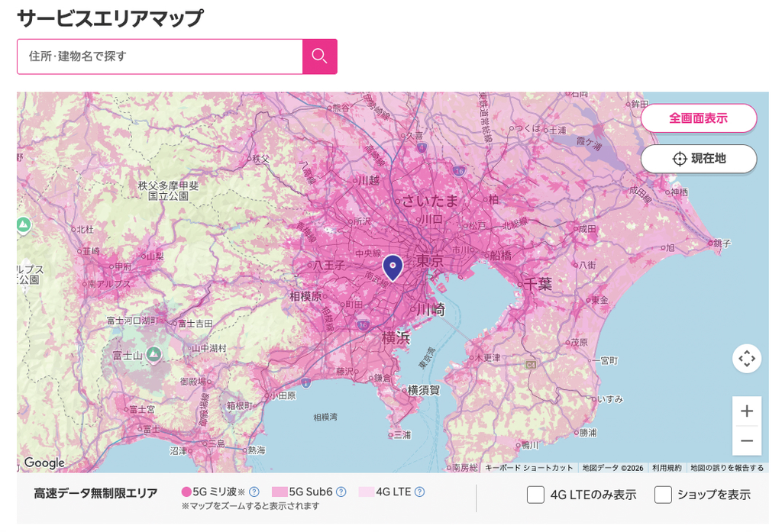Click the 船橋 map label
This screenshot has width=782, height=532.
[x=501, y=255]
